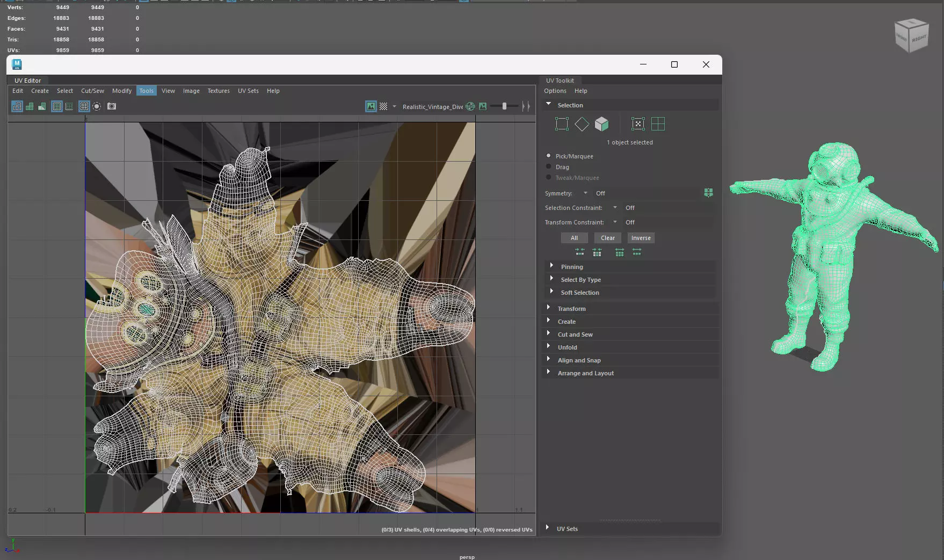Toggle the texture borders toolbar icon
The height and width of the screenshot is (560, 944).
57,106
